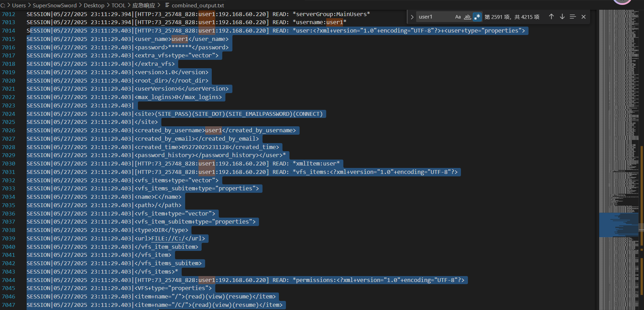Open the Desktop breadcrumb segment
Viewport: 644px width, 310px height.
click(x=94, y=6)
